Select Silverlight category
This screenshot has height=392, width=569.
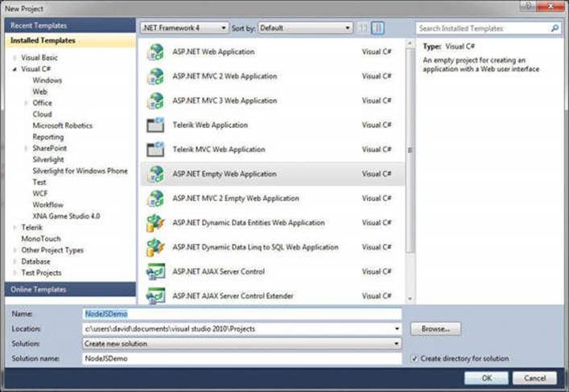[48, 159]
